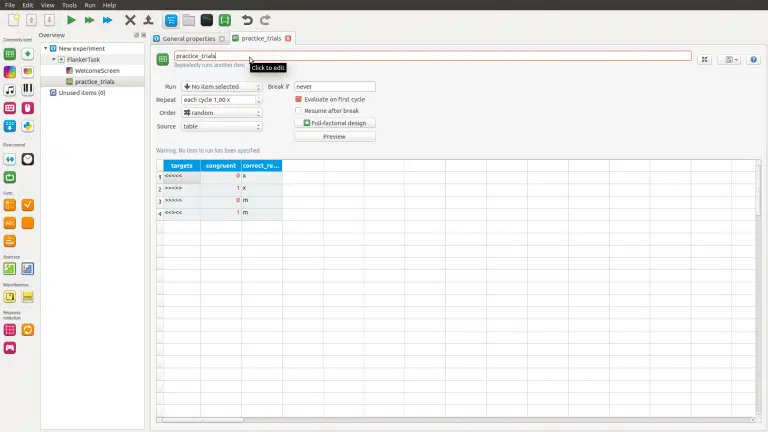Select the sequence item with green arrow
This screenshot has height=432, width=768.
(27, 54)
